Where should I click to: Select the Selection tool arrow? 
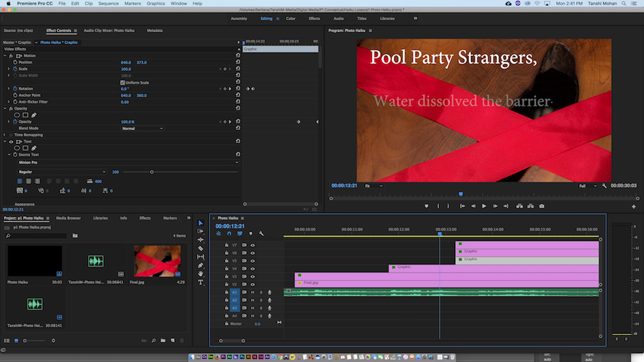click(200, 223)
